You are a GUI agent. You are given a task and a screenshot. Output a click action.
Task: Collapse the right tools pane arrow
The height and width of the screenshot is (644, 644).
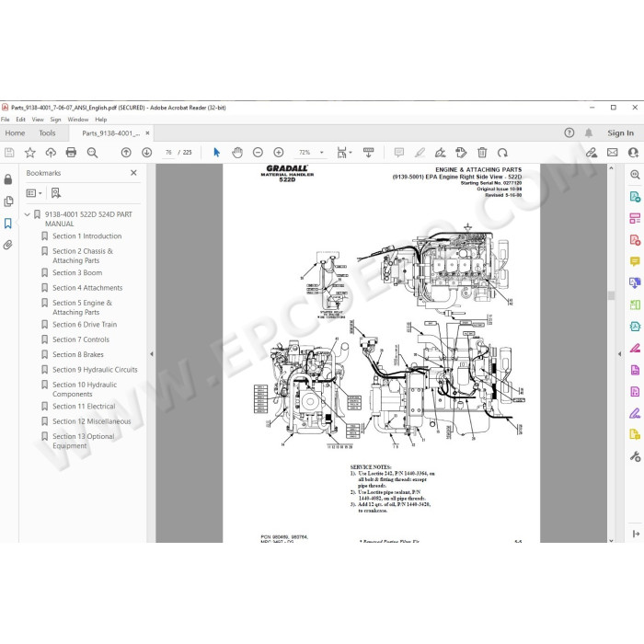[x=619, y=353]
